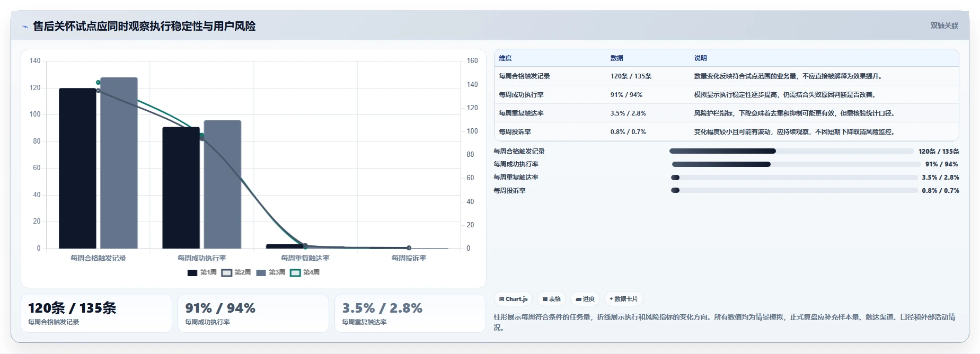Toggle the 第1周 legend entry
980x354 pixels.
pyautogui.click(x=202, y=272)
